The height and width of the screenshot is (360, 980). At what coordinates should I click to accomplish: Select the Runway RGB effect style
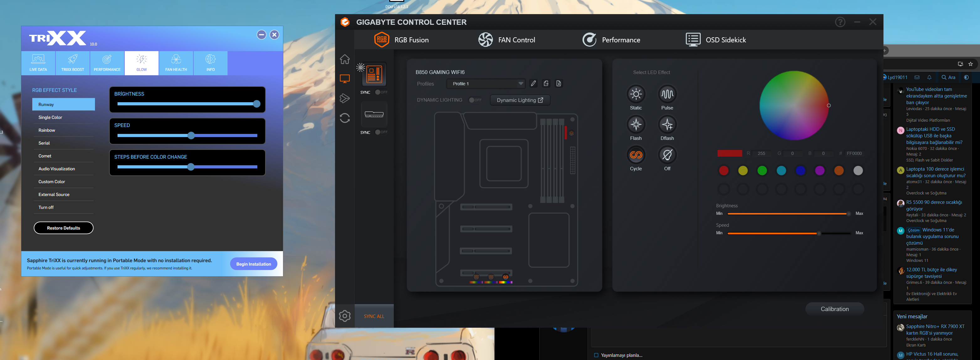pos(64,104)
